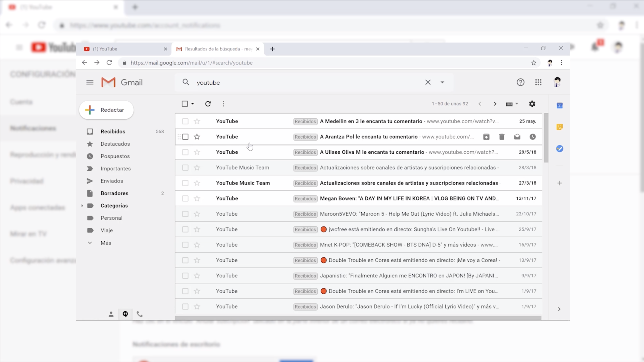The width and height of the screenshot is (644, 362).
Task: Select the Arantza Pol email checkbox
Action: 185,137
